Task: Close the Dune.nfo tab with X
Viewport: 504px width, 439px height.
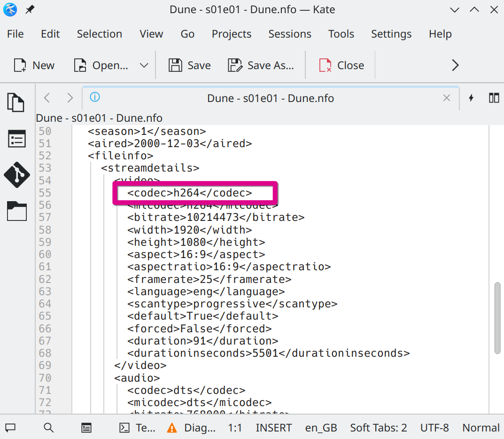Action: 447,98
